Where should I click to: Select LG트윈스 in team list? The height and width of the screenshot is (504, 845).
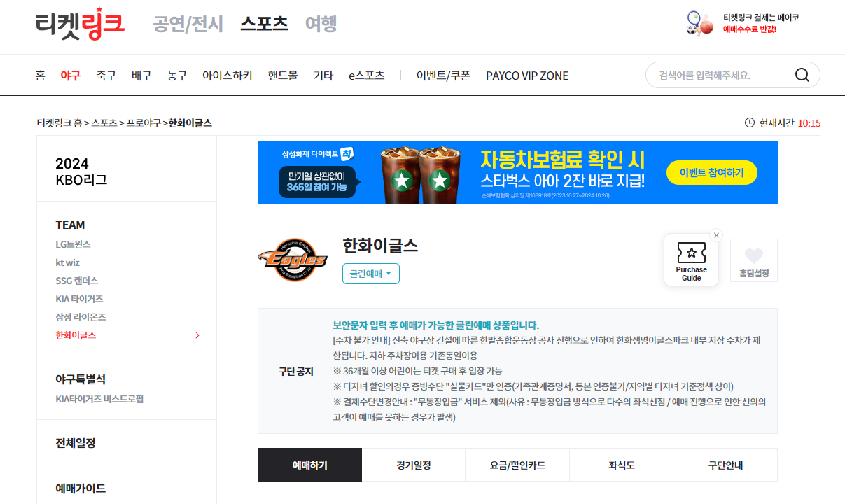[x=73, y=244]
